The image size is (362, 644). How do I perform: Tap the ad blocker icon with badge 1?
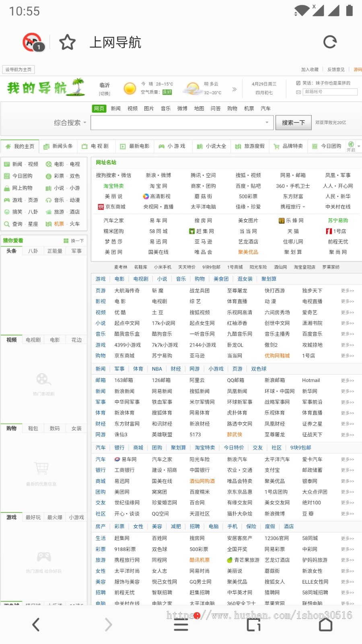(x=33, y=42)
